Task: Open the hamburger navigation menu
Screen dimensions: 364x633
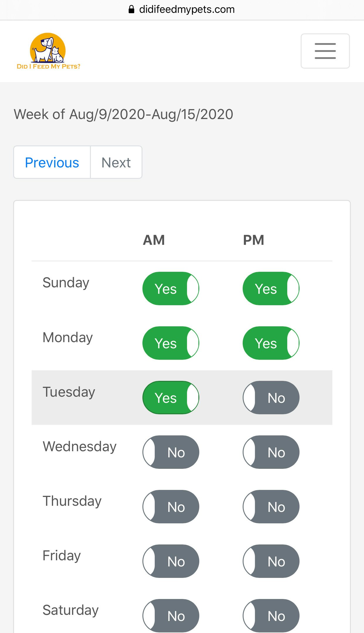Action: (325, 51)
